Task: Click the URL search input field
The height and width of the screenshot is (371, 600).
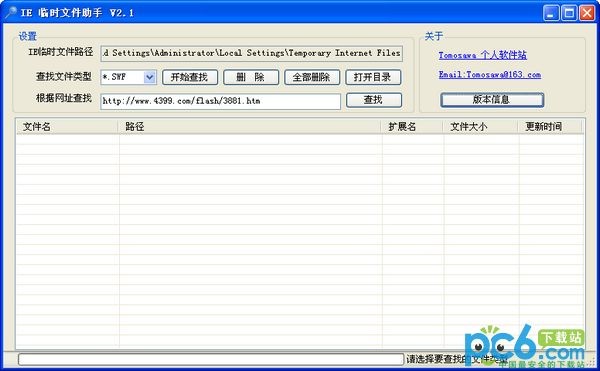Action: pyautogui.click(x=220, y=101)
